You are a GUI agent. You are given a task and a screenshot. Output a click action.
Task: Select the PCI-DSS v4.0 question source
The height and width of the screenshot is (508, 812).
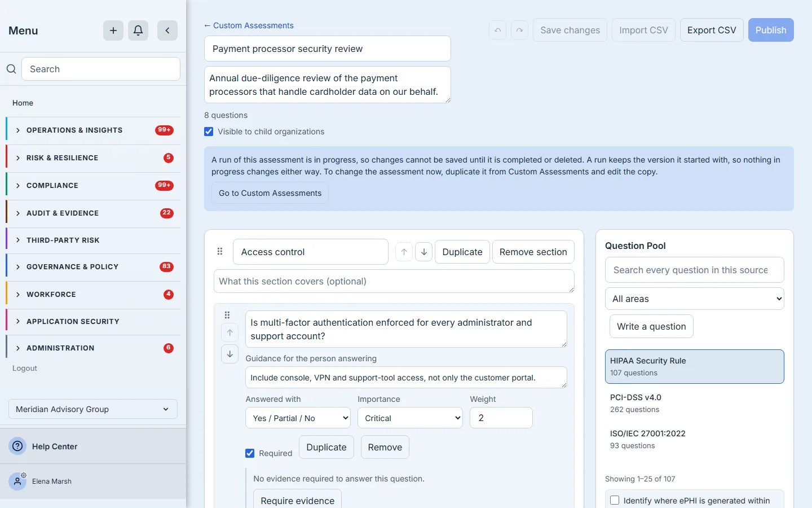click(695, 403)
